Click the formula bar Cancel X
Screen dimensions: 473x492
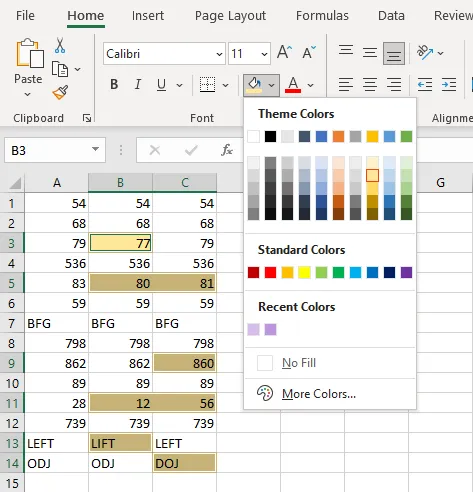pos(155,150)
